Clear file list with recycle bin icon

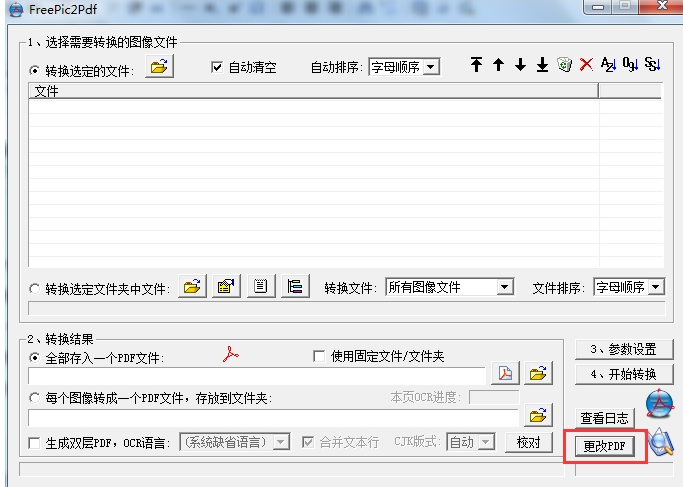pyautogui.click(x=565, y=64)
